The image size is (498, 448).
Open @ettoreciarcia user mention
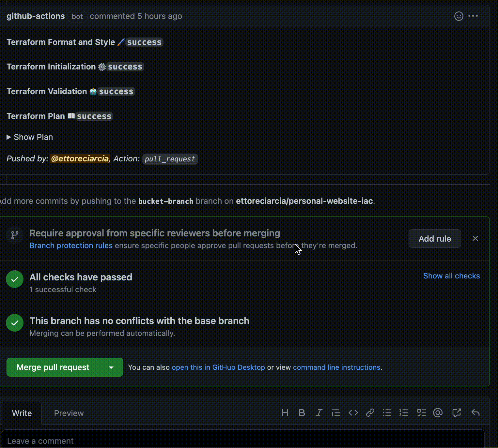click(80, 158)
